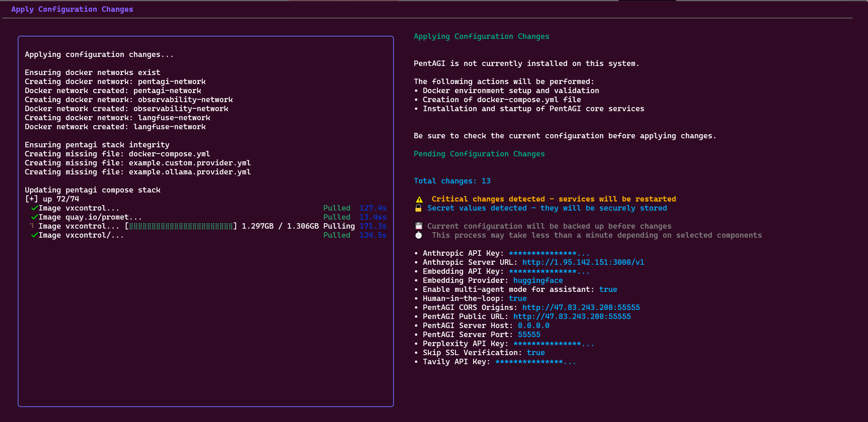Screen dimensions: 868x422
Task: Click the checkmark beside the 127.4s pulled image
Action: click(x=34, y=208)
